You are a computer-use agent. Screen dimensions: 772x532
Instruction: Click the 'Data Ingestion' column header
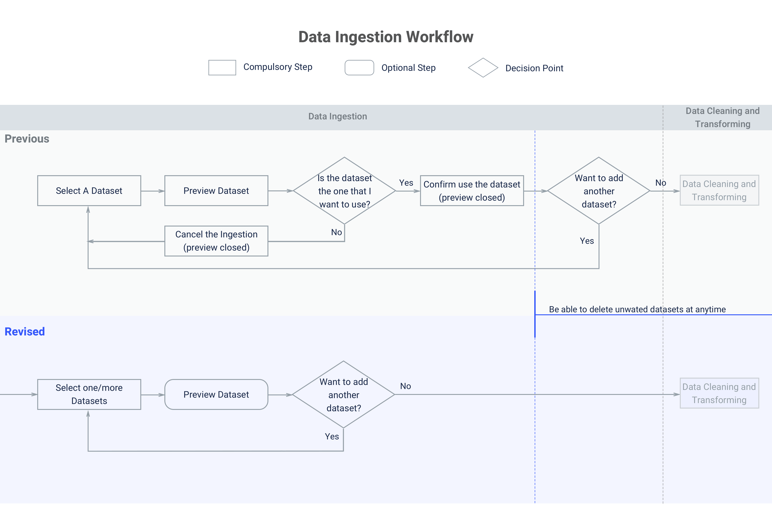337,116
